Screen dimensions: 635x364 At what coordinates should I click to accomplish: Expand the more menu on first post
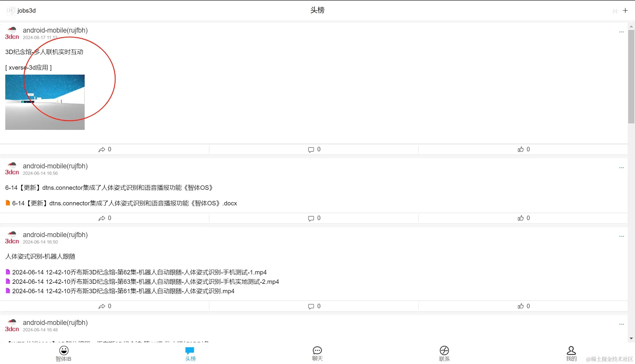pyautogui.click(x=621, y=32)
